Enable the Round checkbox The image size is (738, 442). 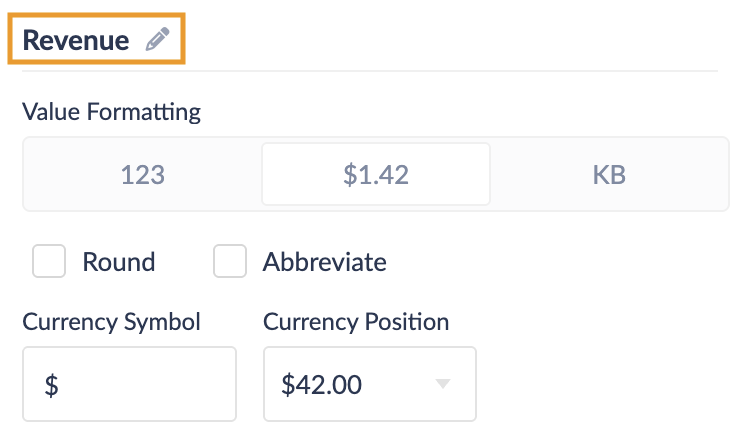(49, 262)
